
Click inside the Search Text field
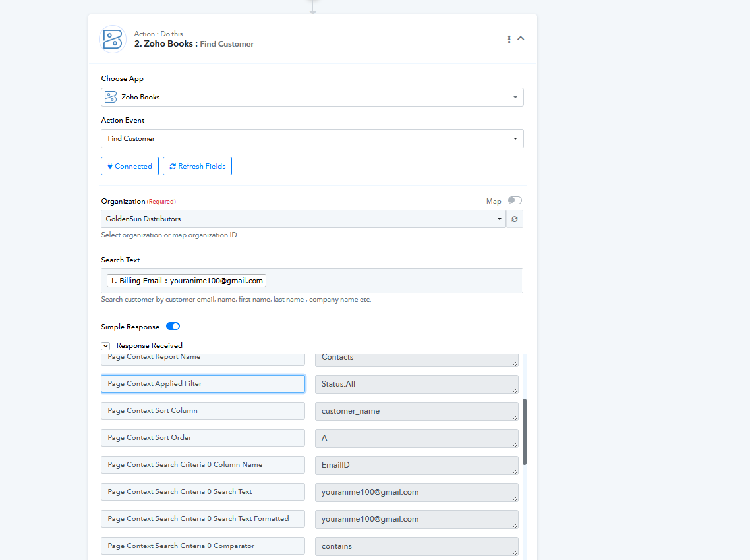[x=395, y=281]
